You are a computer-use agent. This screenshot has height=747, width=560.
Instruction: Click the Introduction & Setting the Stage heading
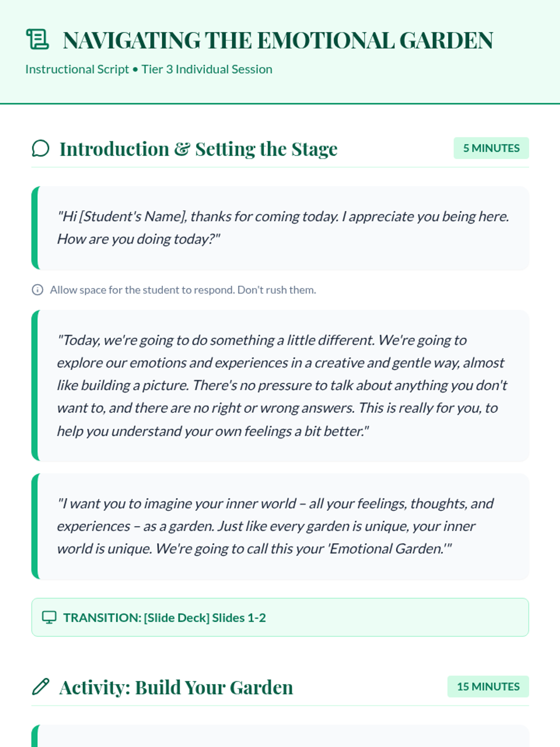198,149
